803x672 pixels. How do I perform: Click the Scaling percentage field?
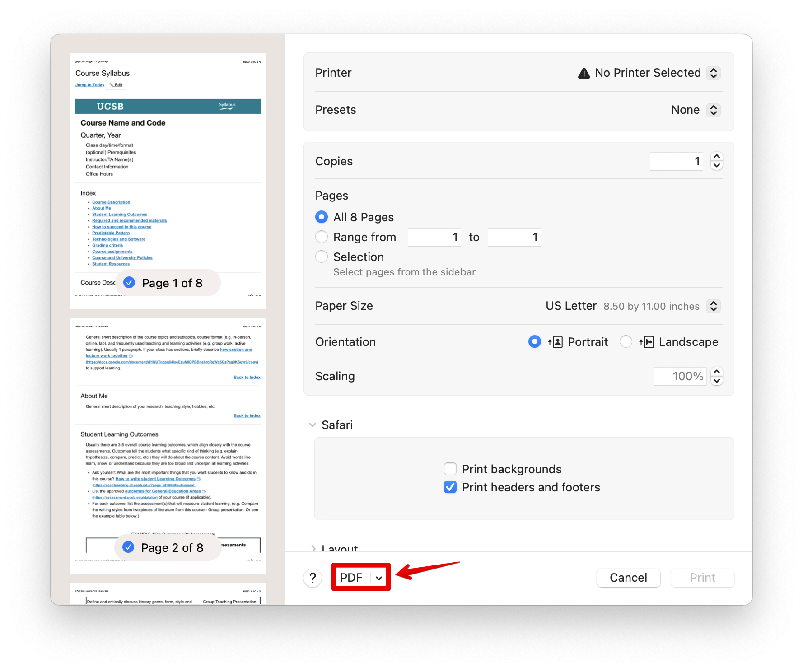coord(680,376)
